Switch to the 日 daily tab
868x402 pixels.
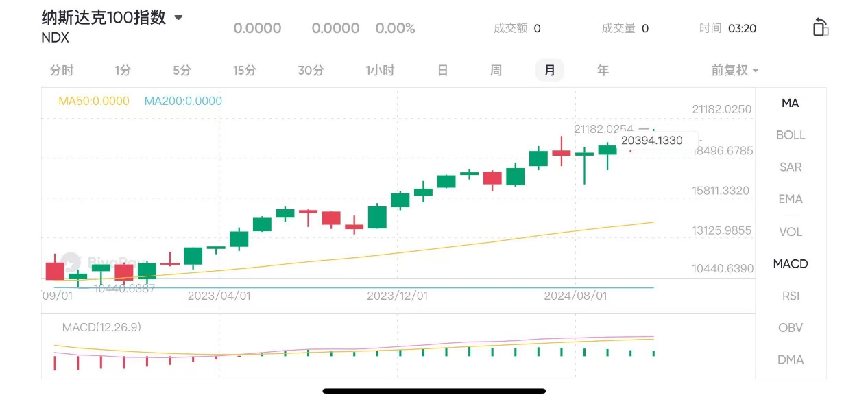click(x=443, y=70)
